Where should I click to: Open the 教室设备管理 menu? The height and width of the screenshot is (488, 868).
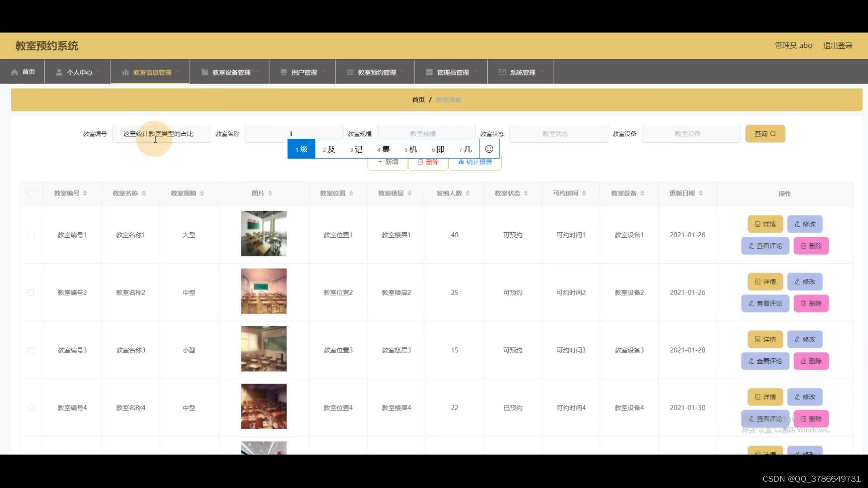(230, 72)
